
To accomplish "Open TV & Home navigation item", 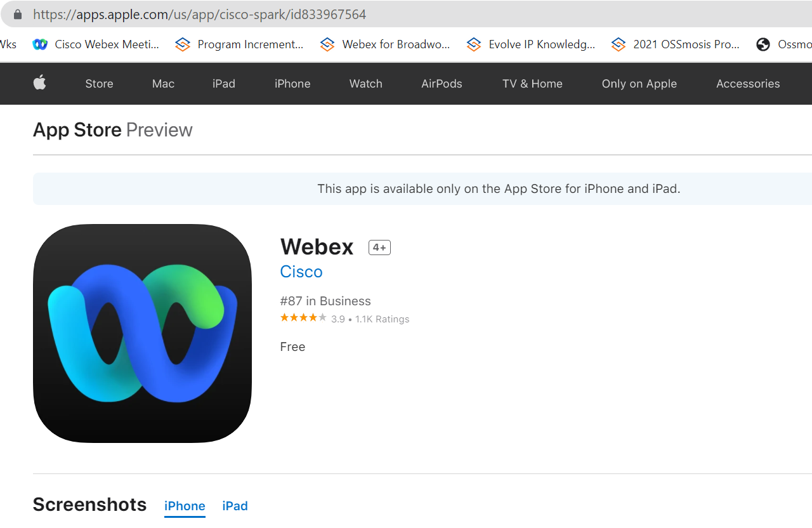I will (532, 84).
